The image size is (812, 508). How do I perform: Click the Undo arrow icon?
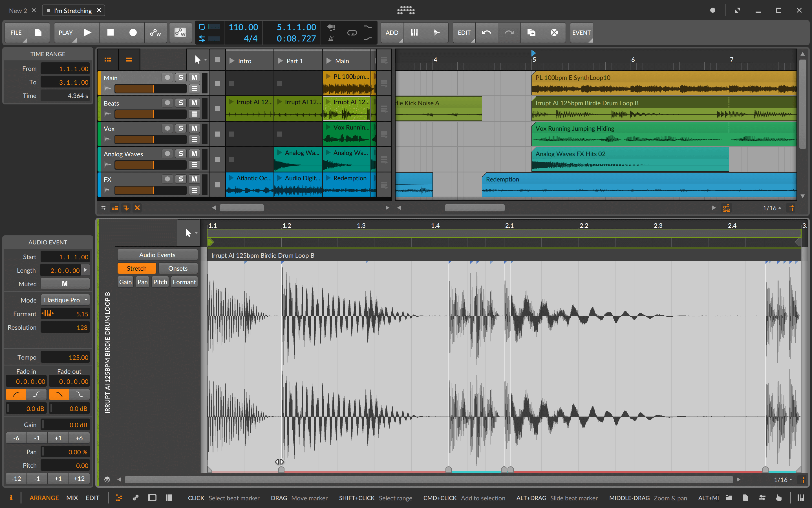click(x=487, y=32)
